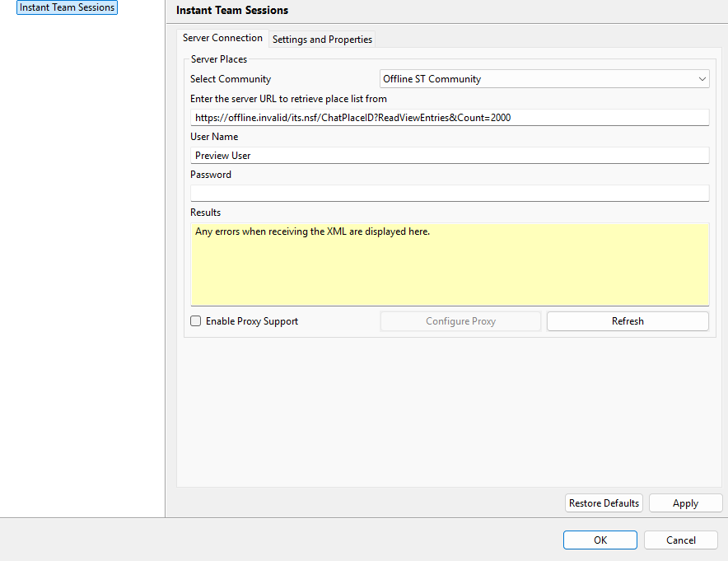Click the Cancel button
728x561 pixels.
680,540
